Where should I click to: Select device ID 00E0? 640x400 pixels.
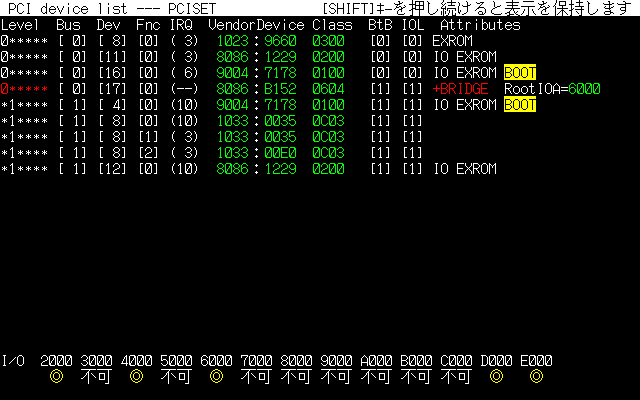(280, 153)
